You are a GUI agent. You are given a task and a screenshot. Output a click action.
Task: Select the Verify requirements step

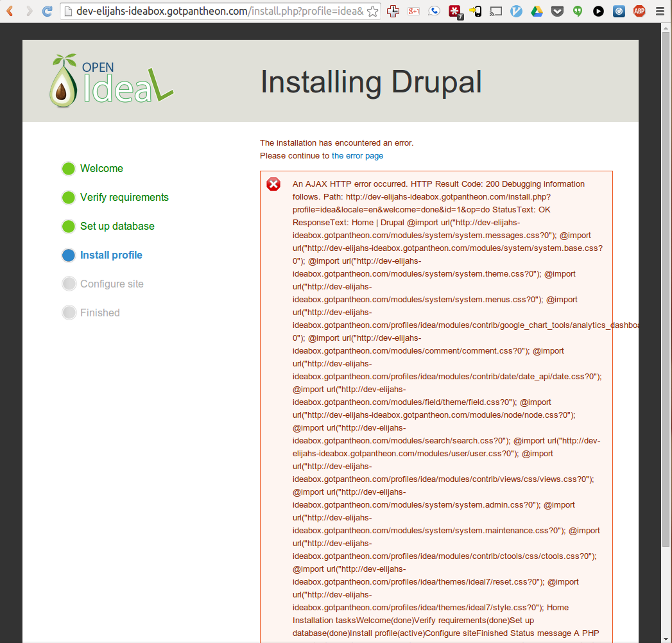click(125, 197)
